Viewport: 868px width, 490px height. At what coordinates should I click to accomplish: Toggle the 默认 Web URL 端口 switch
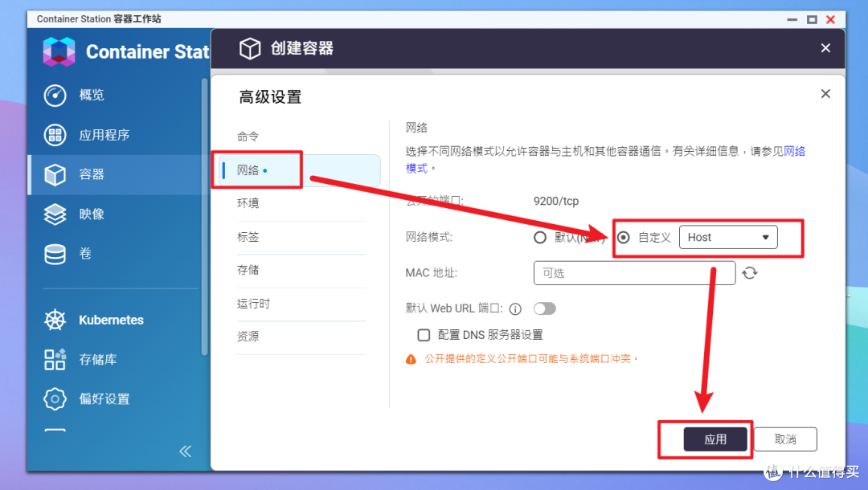[x=545, y=308]
